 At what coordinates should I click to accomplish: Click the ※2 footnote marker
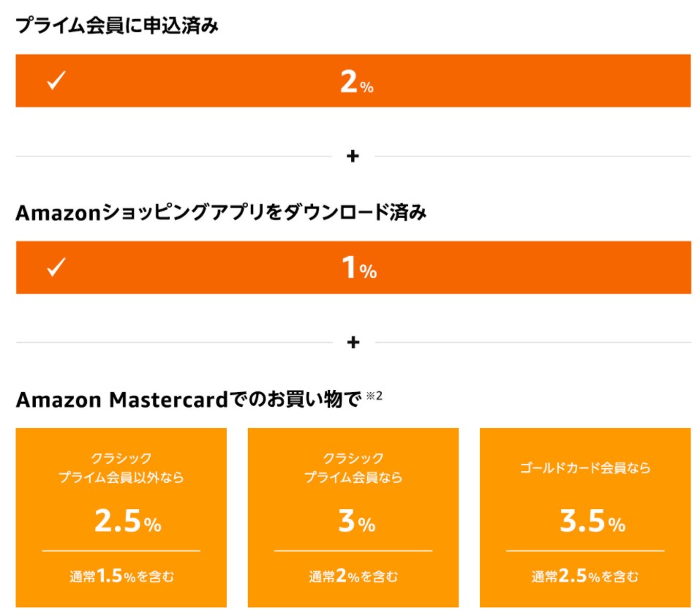[374, 396]
